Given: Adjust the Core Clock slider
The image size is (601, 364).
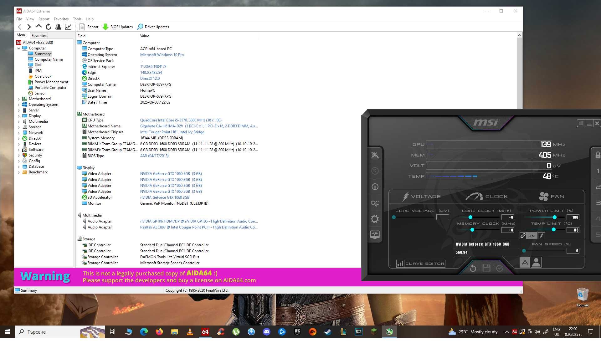Looking at the screenshot, I should [470, 217].
